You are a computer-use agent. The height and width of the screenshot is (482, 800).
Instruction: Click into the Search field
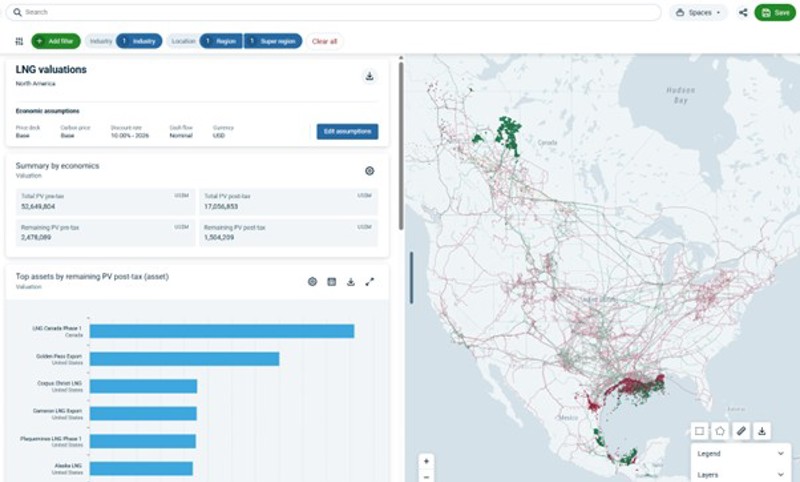tap(330, 12)
